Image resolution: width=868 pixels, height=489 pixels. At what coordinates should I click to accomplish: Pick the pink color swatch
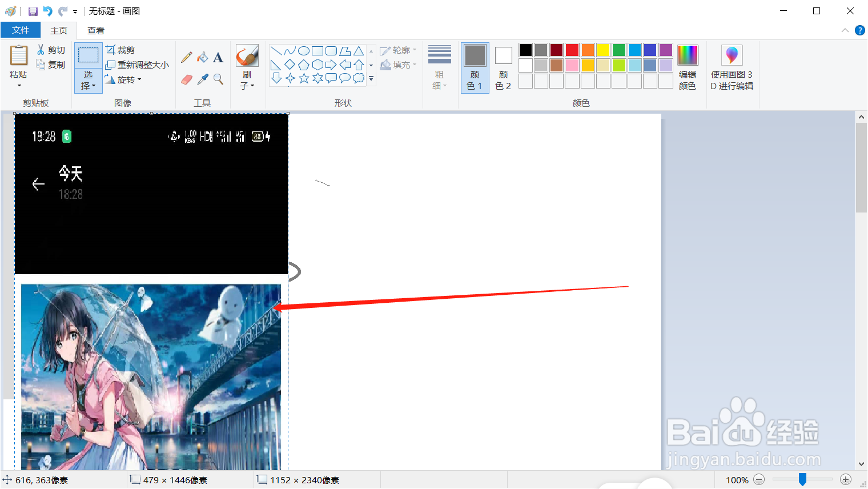(572, 66)
